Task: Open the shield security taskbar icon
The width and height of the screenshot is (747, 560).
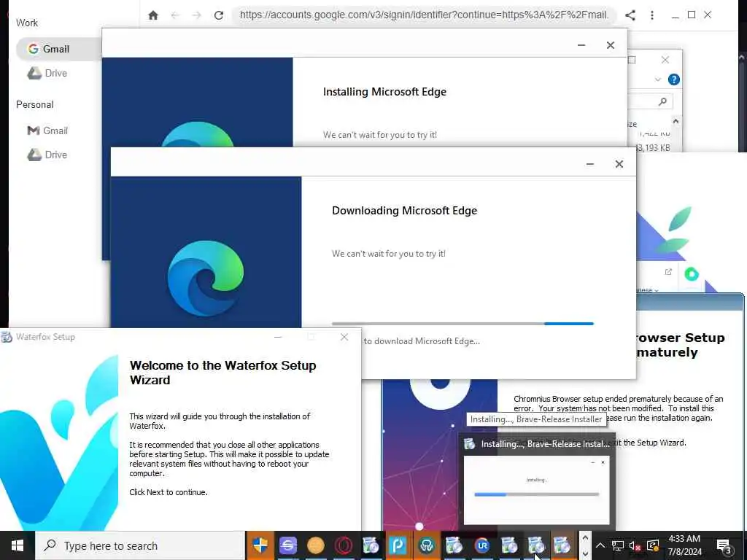Action: [x=260, y=545]
